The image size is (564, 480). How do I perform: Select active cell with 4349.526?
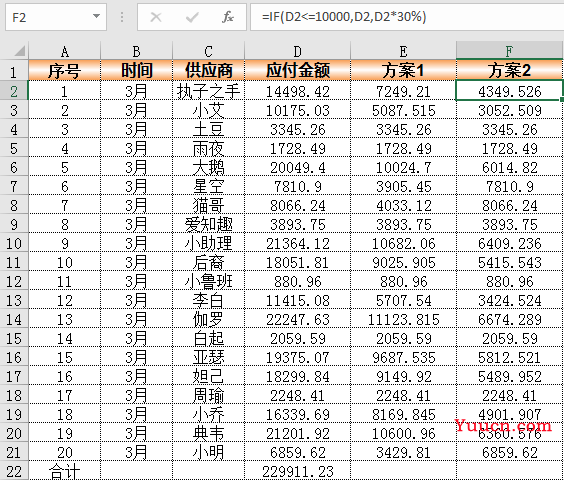(x=509, y=90)
